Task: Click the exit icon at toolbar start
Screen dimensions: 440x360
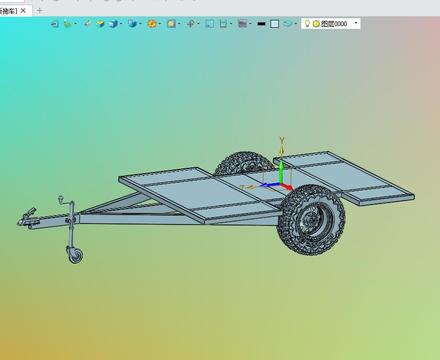Action: (54, 24)
